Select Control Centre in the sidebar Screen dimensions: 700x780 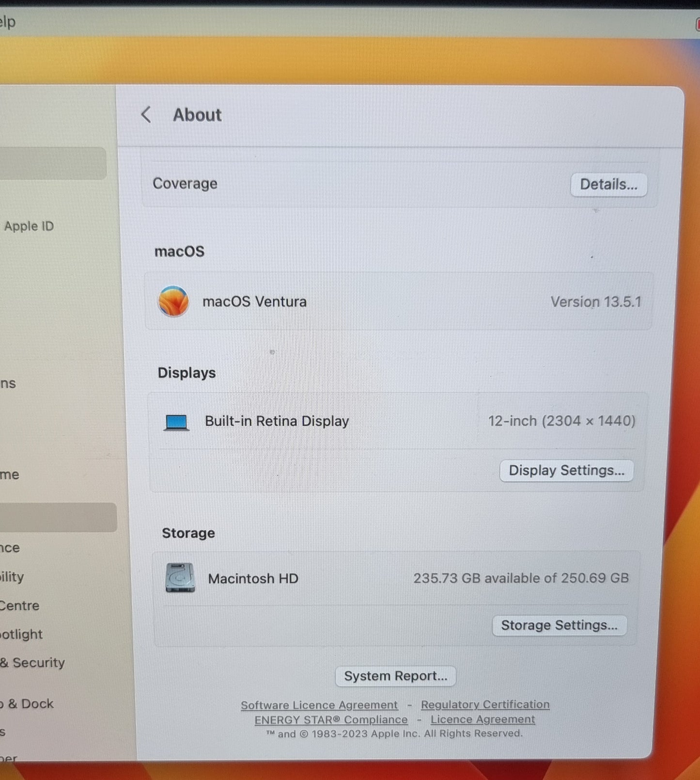[19, 605]
